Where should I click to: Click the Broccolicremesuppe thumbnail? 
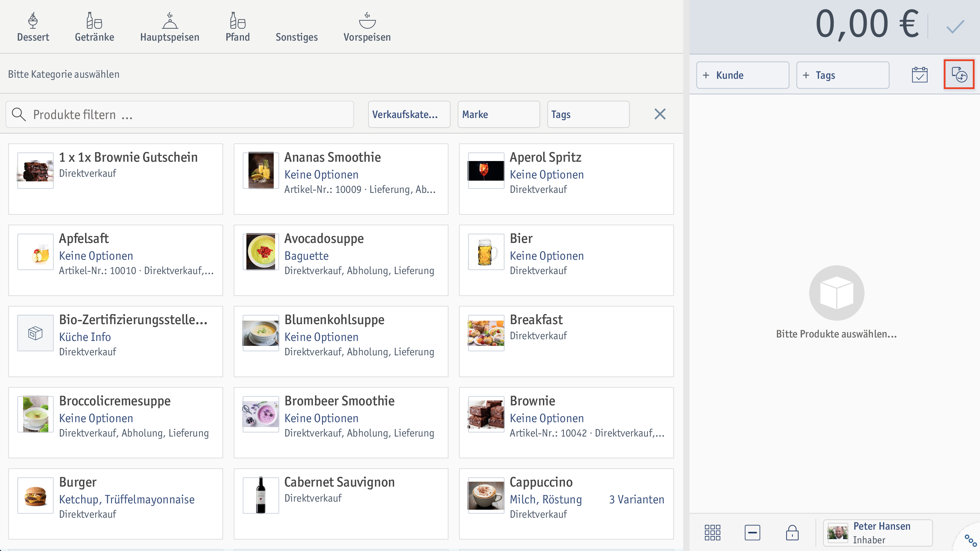35,414
